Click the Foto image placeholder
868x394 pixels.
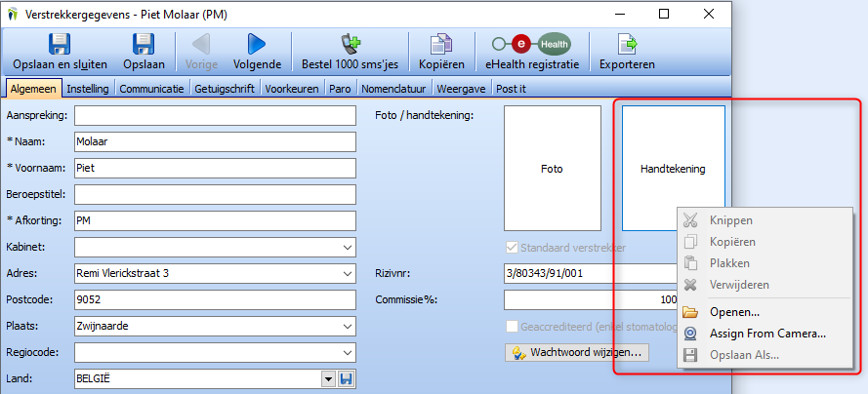click(552, 169)
